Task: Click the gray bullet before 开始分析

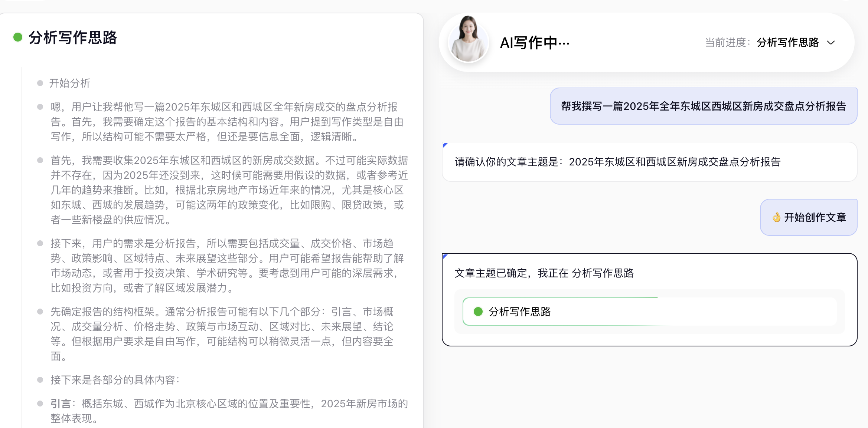Action: click(x=40, y=83)
